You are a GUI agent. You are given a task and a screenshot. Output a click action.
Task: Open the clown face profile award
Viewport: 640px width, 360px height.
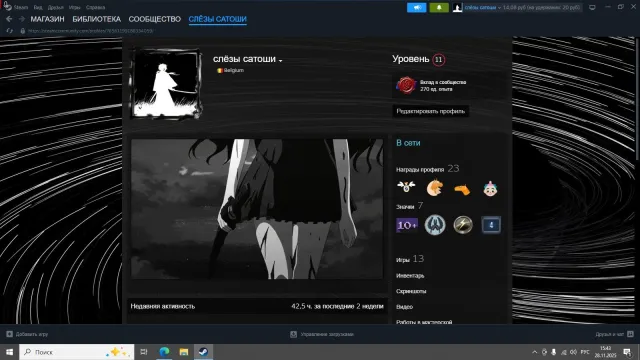490,188
